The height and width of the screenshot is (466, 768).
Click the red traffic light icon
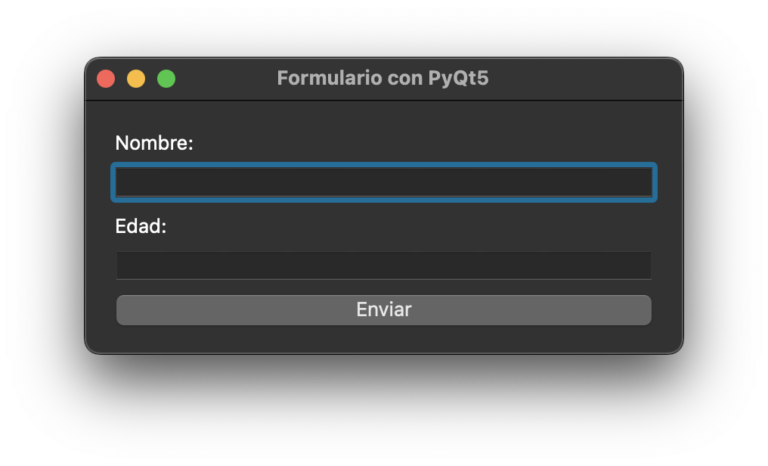[x=106, y=79]
